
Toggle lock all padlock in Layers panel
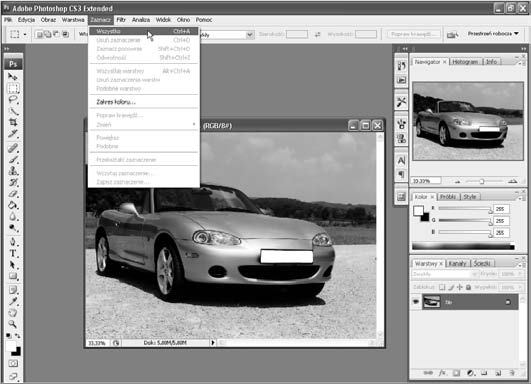point(468,287)
